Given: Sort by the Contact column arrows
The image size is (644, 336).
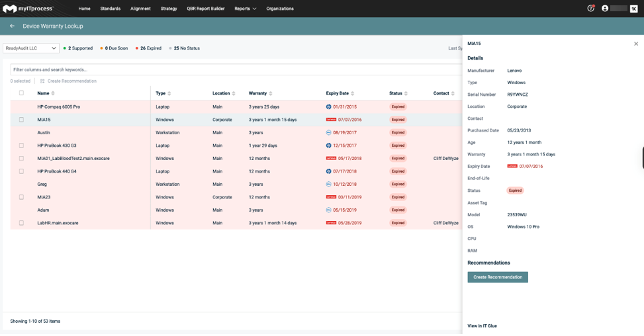Looking at the screenshot, I should 453,93.
